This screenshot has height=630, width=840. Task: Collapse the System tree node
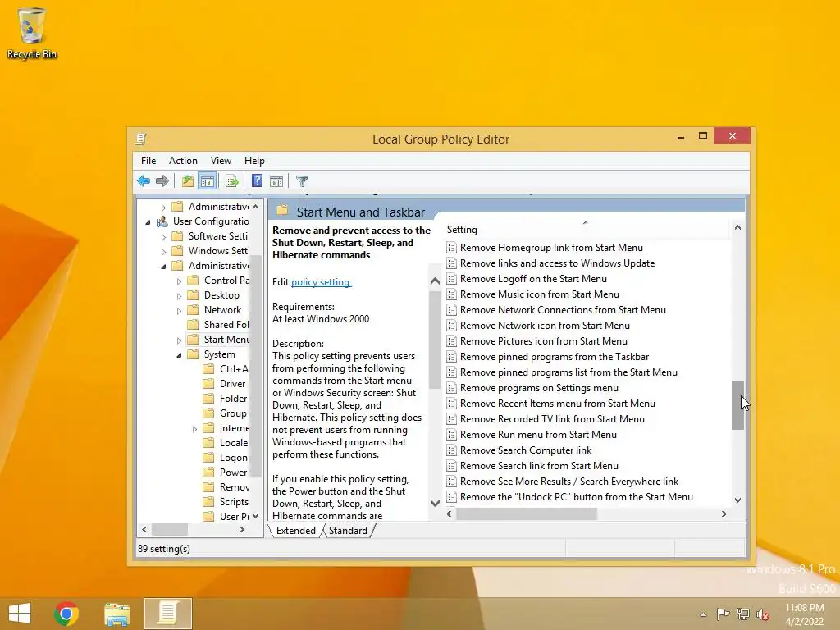pos(180,354)
